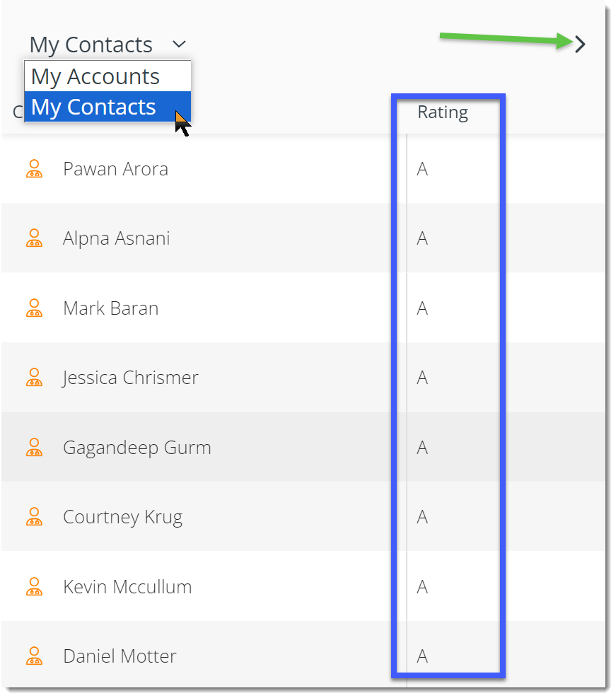Select Daniel Motter's rating cell

tap(453, 656)
